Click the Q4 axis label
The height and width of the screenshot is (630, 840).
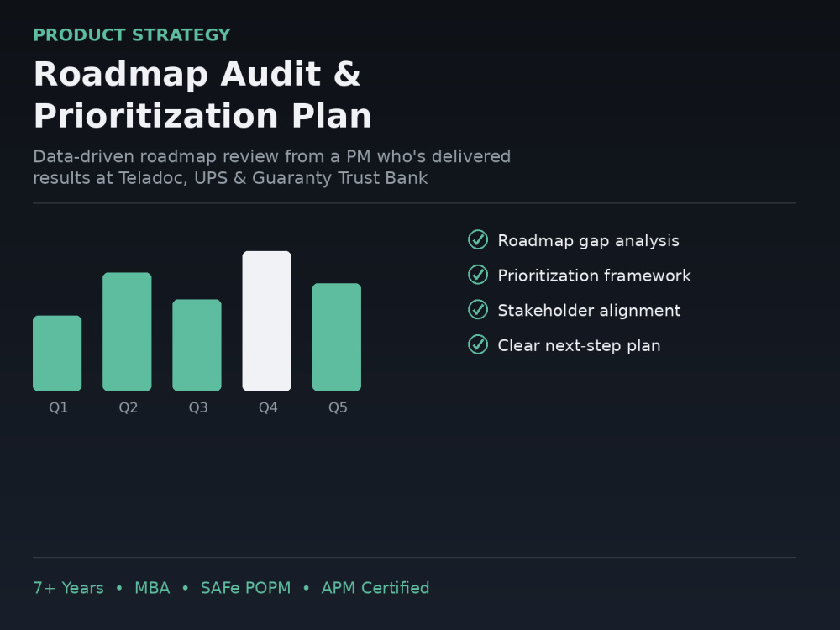[x=269, y=407]
